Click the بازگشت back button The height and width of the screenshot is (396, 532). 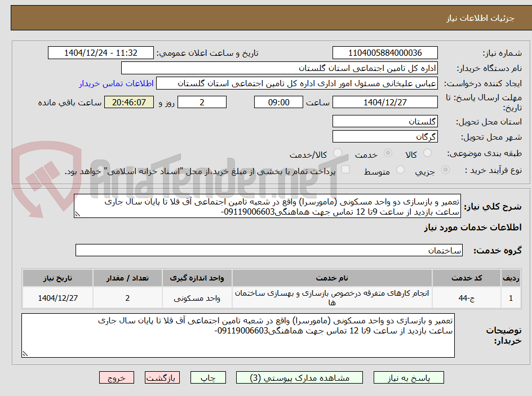tap(162, 377)
